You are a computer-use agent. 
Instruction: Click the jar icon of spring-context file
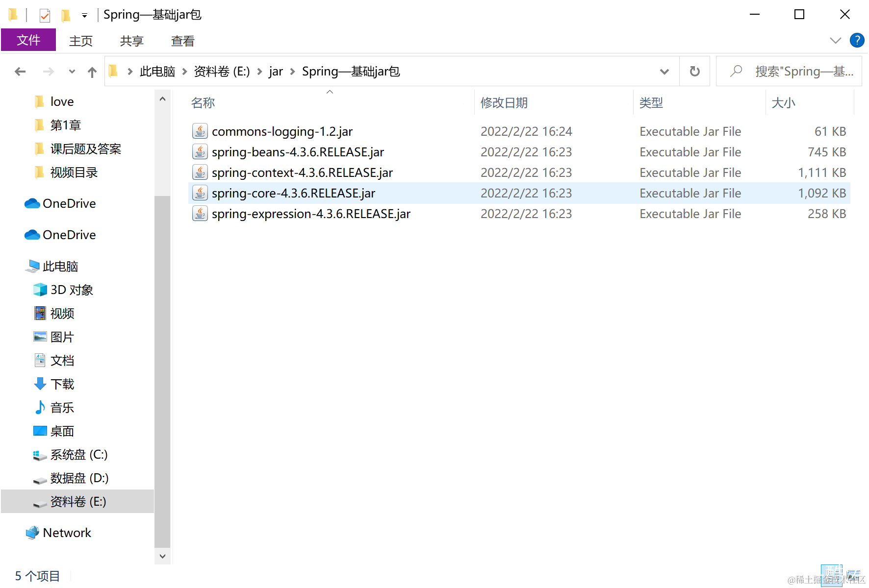point(200,172)
